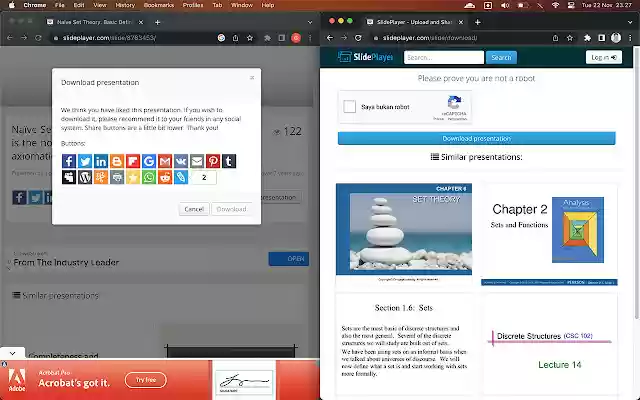Close the Download presentation dialog with X
Image resolution: width=640 pixels, height=400 pixels.
click(252, 78)
